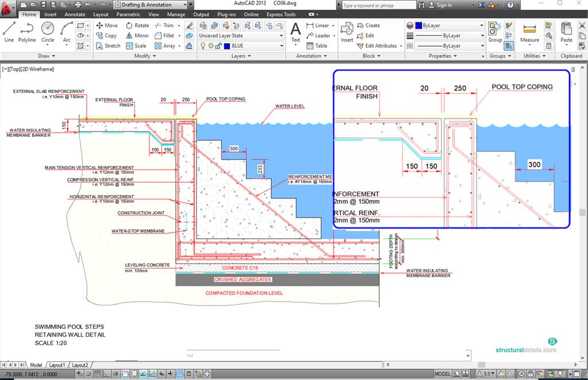Screen dimensions: 588x380
Task: Select the Line drawing tool
Action: coord(9,31)
